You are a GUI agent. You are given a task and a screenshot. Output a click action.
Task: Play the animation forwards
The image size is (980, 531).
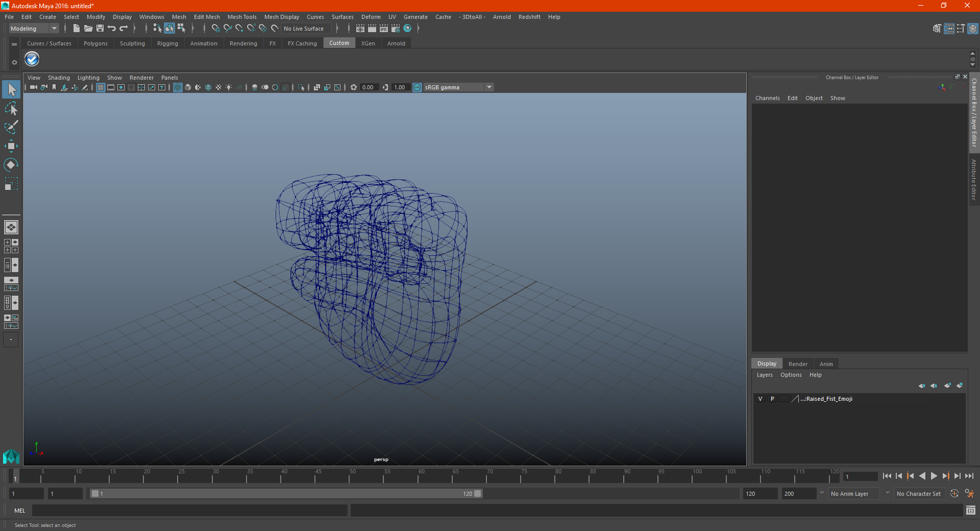click(934, 476)
